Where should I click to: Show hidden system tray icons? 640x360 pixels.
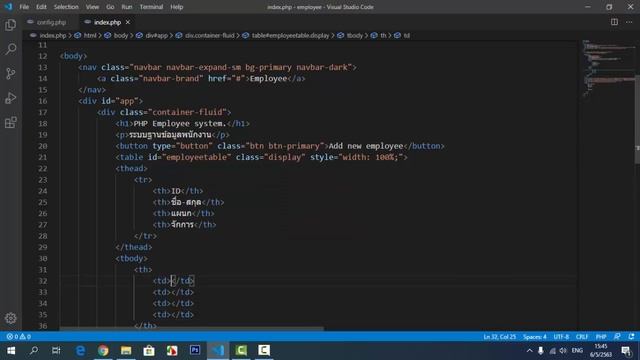point(529,351)
